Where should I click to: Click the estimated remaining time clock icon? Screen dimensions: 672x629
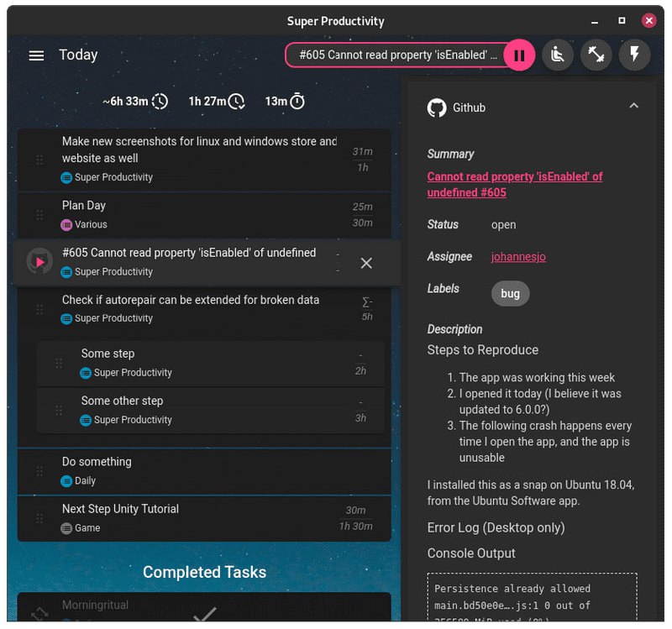160,102
